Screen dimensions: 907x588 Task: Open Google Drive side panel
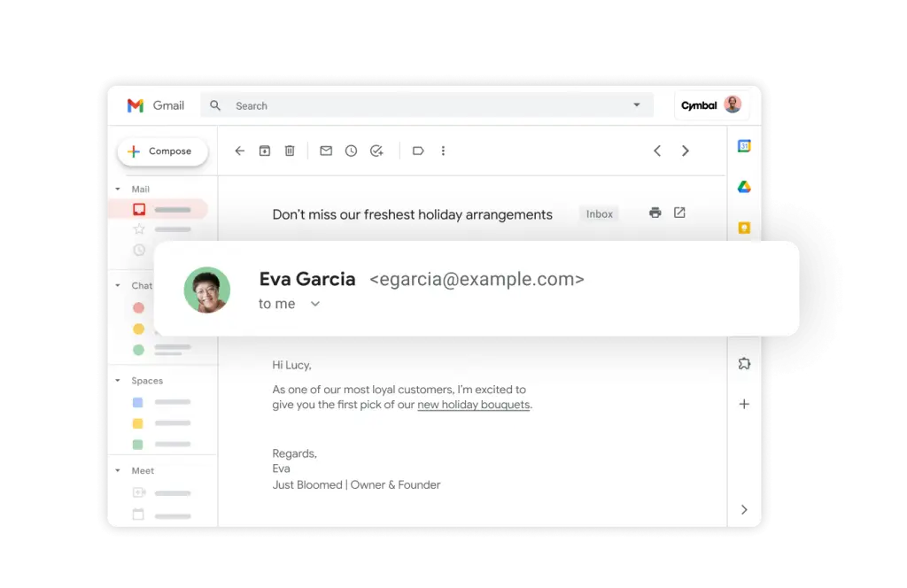pyautogui.click(x=744, y=187)
